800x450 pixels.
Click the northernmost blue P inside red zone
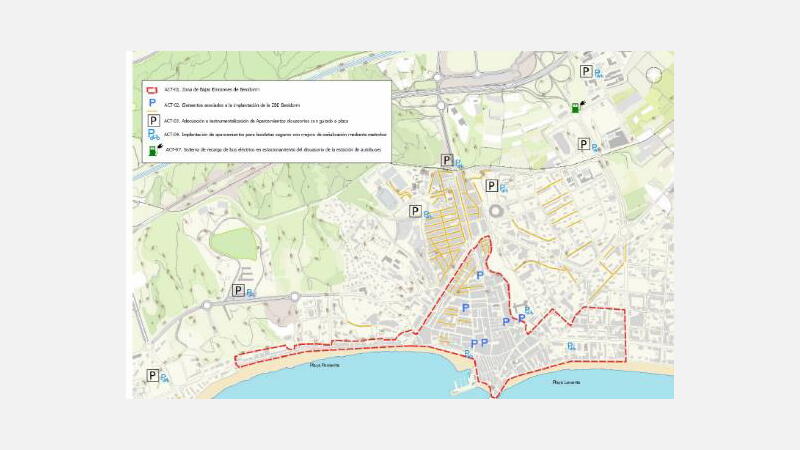click(480, 276)
